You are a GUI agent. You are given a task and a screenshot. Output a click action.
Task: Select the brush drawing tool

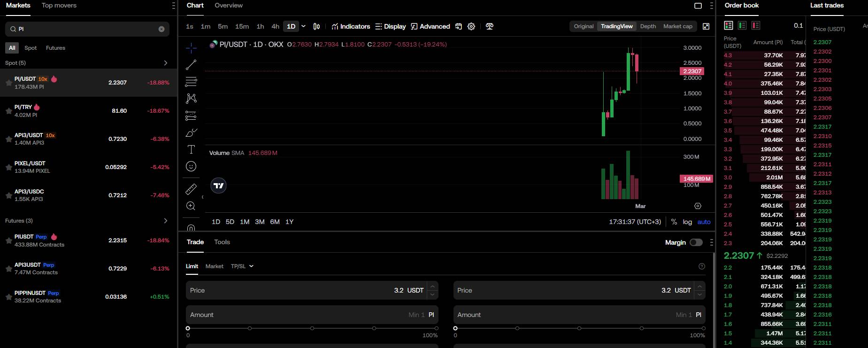191,132
